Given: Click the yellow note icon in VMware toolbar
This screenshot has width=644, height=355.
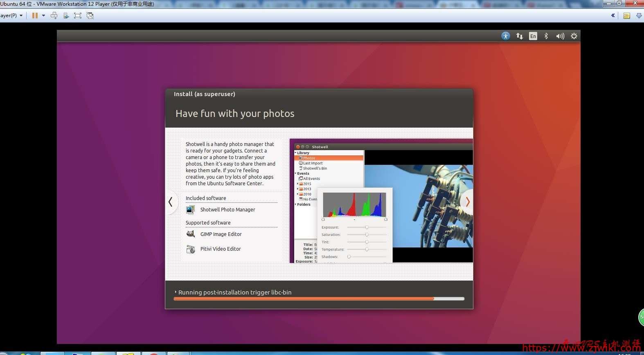Looking at the screenshot, I should (626, 16).
